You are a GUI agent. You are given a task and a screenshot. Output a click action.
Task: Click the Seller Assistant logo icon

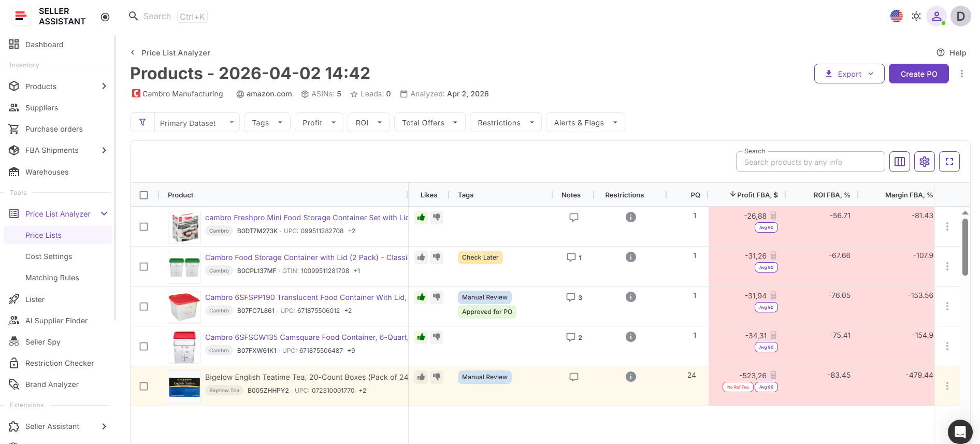click(x=20, y=16)
